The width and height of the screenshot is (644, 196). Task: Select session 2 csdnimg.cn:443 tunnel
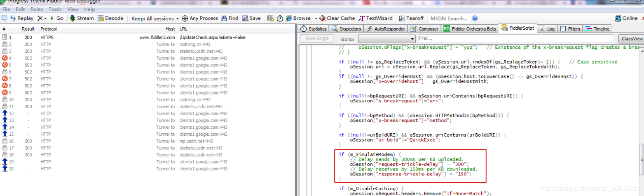(x=148, y=44)
